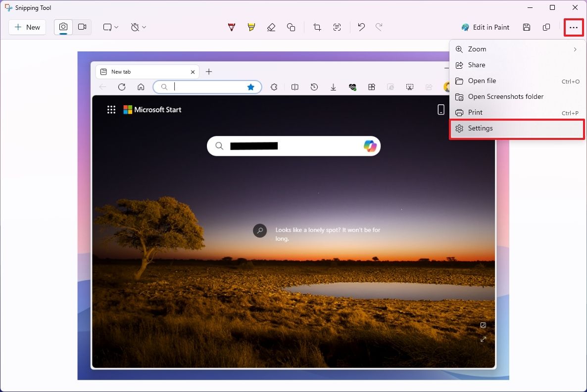
Task: Switch to screen recording mode
Action: pyautogui.click(x=82, y=27)
